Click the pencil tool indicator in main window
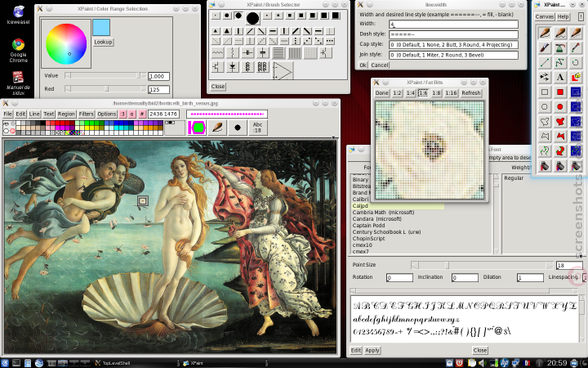588x368 pixels. 217,128
